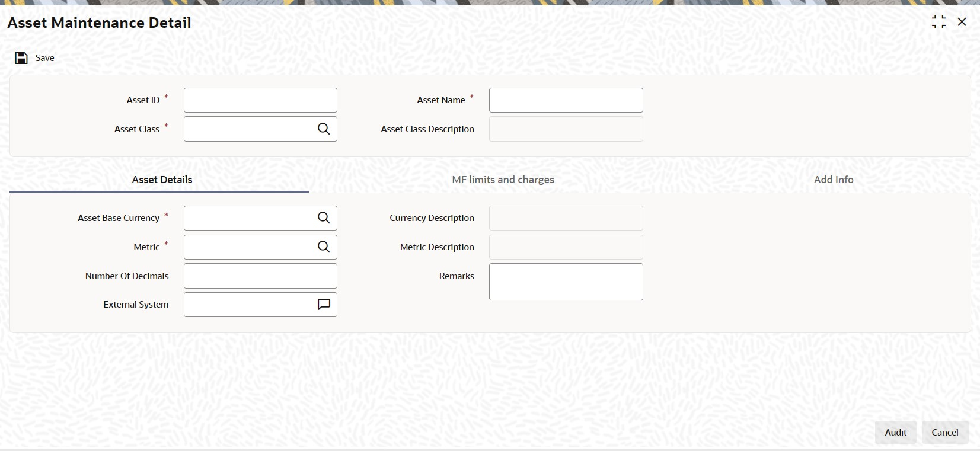This screenshot has width=980, height=451.
Task: Close the Asset Maintenance Detail window
Action: point(962,22)
